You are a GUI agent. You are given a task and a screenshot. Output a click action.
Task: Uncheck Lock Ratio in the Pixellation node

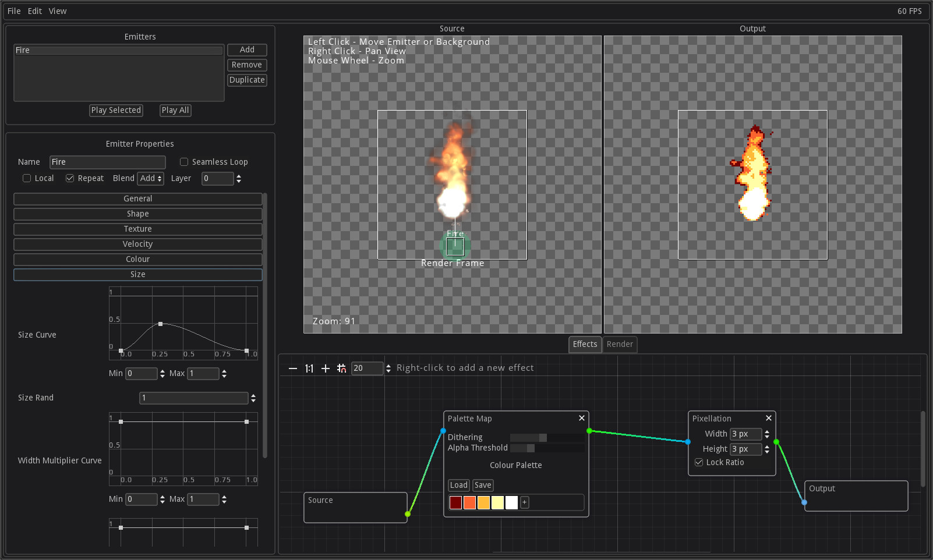698,462
